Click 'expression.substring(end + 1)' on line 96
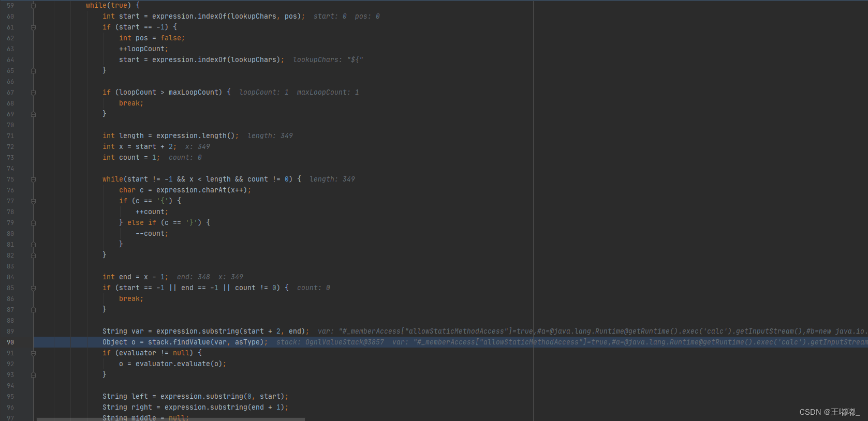The width and height of the screenshot is (868, 421). (x=225, y=408)
